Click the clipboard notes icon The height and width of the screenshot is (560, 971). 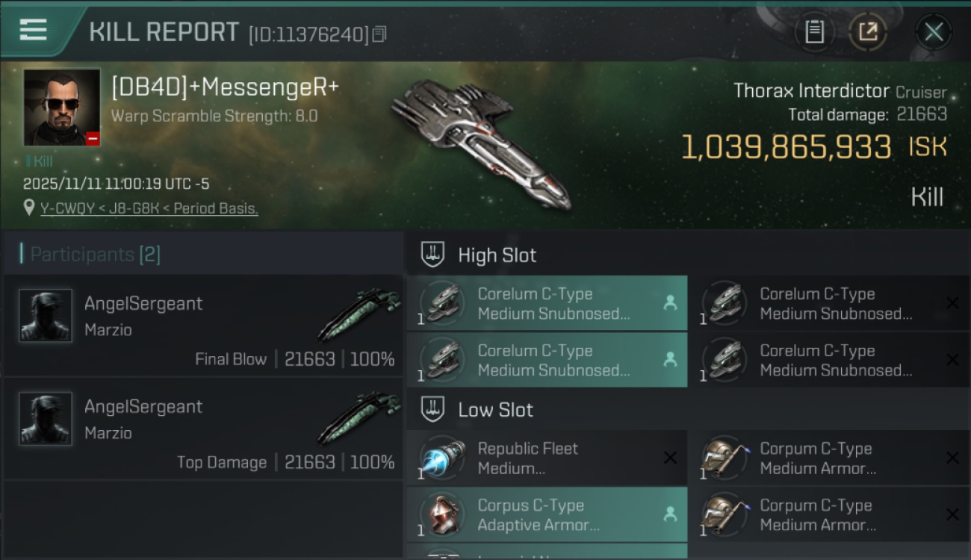(814, 31)
